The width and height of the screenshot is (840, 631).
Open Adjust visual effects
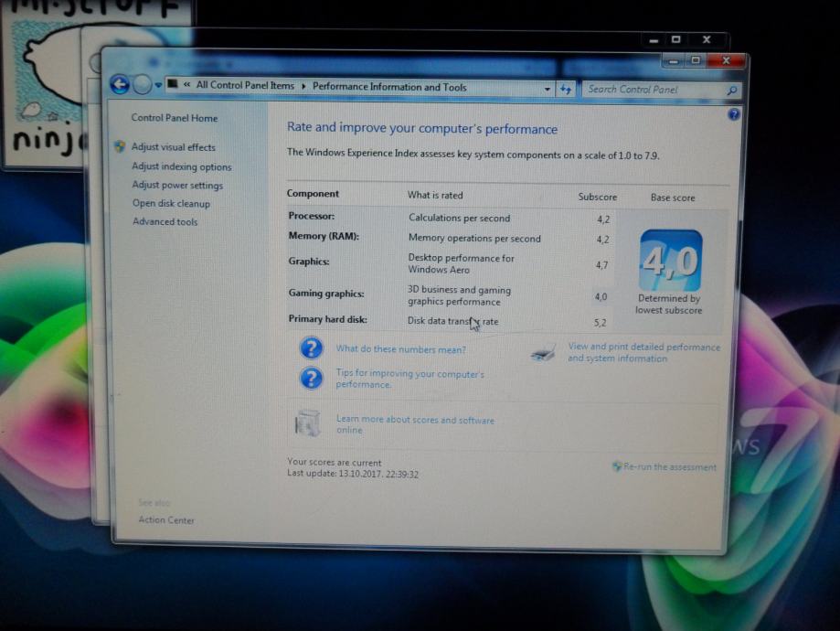tap(173, 147)
